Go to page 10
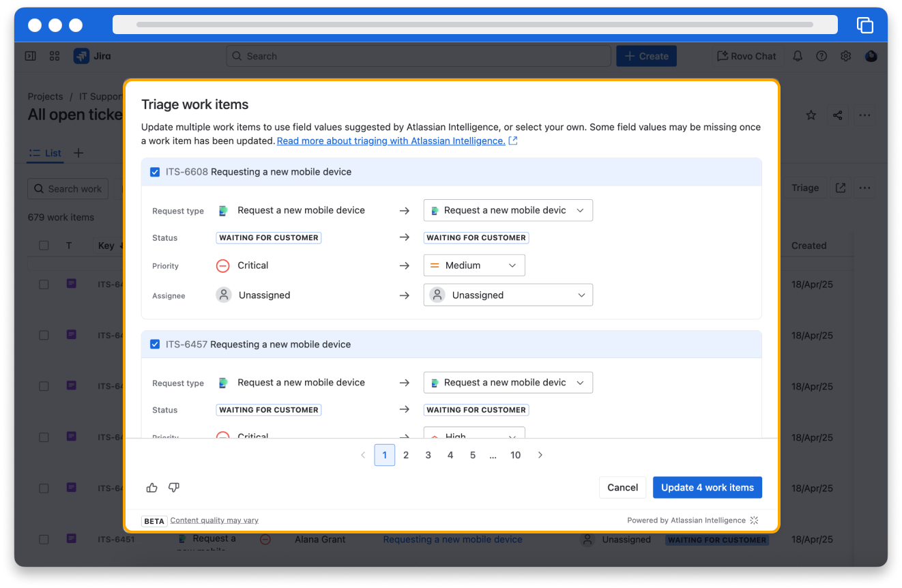The width and height of the screenshot is (902, 588). pos(516,455)
